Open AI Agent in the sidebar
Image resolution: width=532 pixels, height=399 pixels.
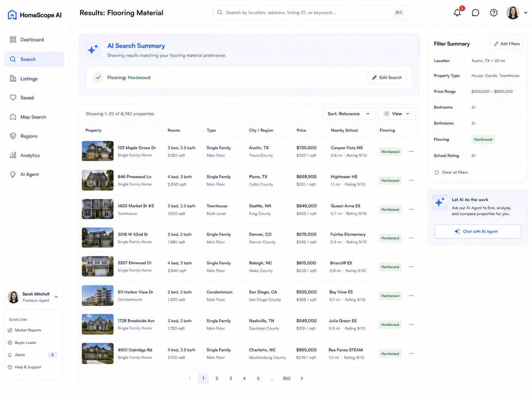coord(34,175)
